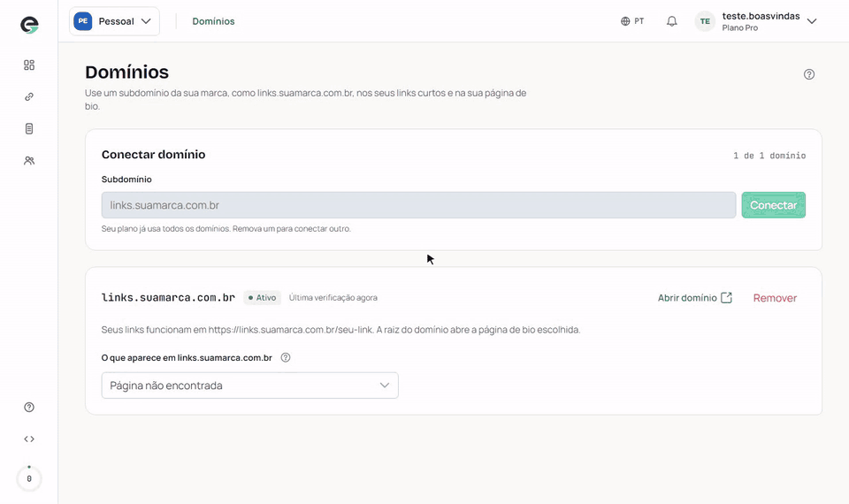This screenshot has height=504, width=849.
Task: Open the help icon in the sidebar
Action: (29, 407)
